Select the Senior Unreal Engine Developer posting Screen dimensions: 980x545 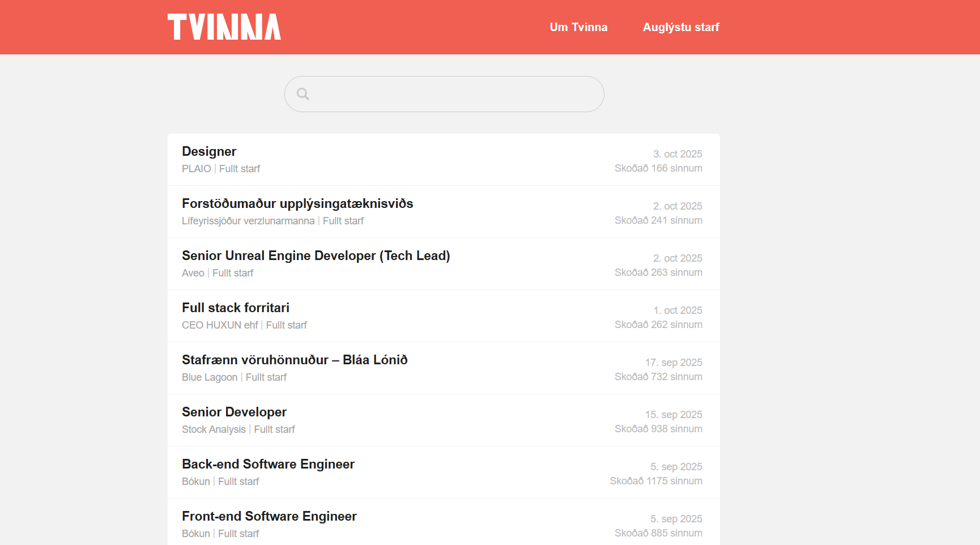tap(316, 256)
